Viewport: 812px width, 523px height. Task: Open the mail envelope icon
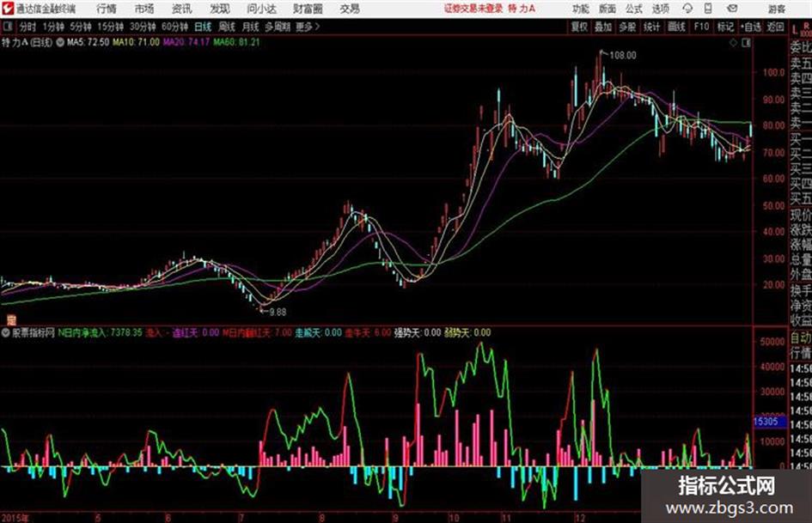coord(732,9)
